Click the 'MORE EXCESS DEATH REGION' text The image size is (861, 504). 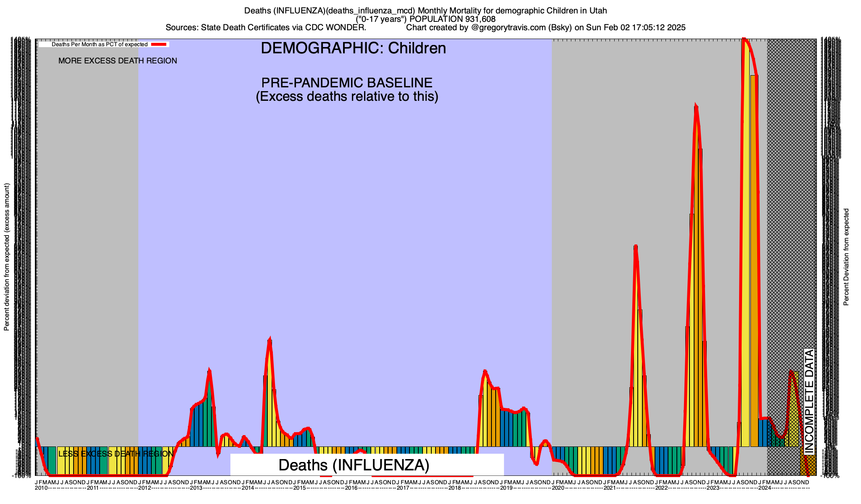pos(117,61)
